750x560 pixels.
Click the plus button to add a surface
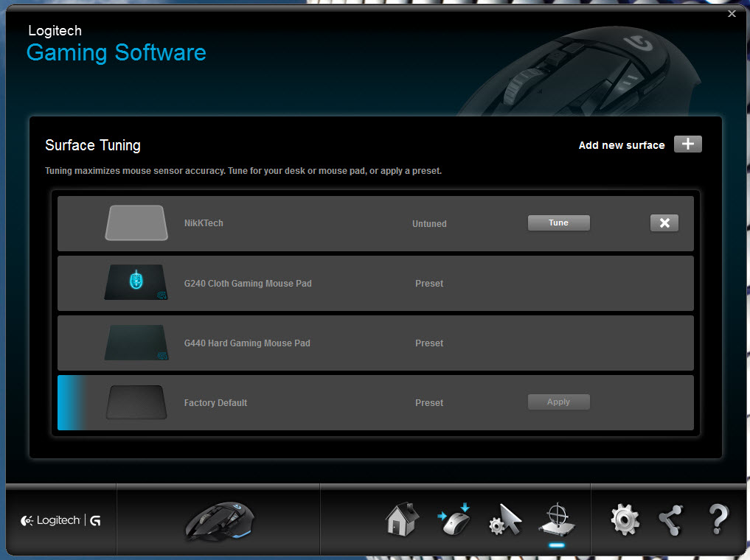click(687, 144)
